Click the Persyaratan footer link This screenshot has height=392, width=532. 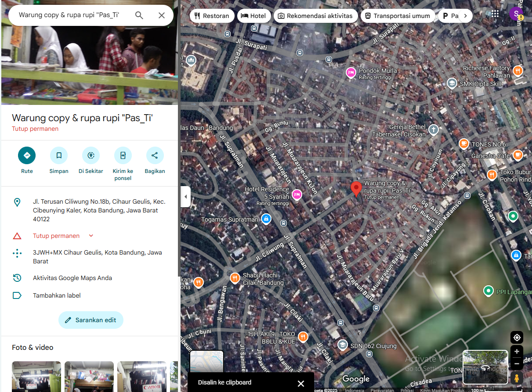click(x=382, y=390)
